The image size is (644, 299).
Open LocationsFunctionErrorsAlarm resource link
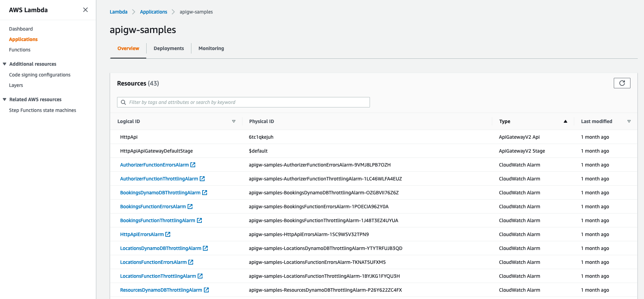click(153, 262)
